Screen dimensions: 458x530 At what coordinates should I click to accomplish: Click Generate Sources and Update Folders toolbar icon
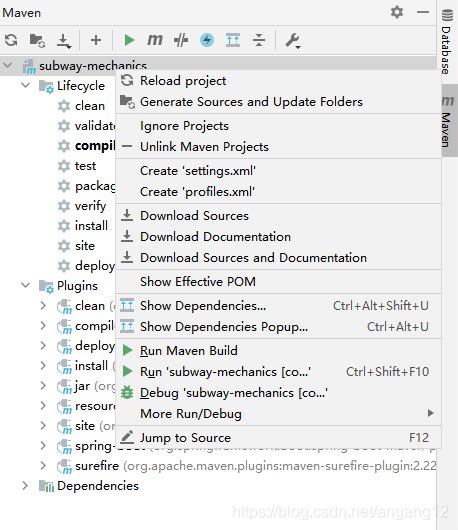[37, 40]
